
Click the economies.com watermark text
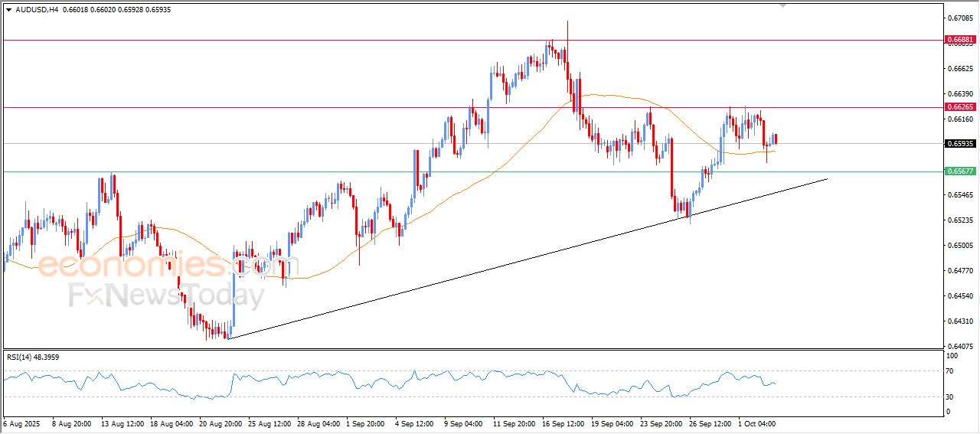[145, 266]
